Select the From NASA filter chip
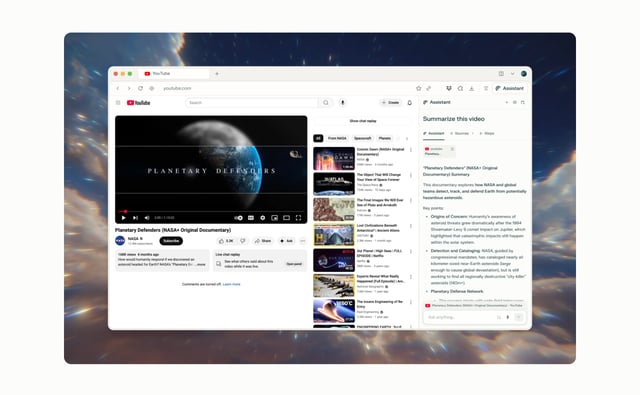The image size is (640, 395). pos(337,138)
